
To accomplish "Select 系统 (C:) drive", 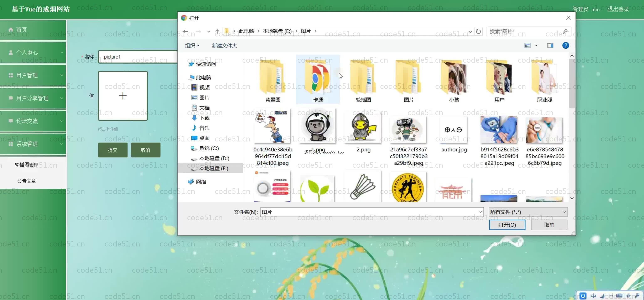I will coord(205,148).
